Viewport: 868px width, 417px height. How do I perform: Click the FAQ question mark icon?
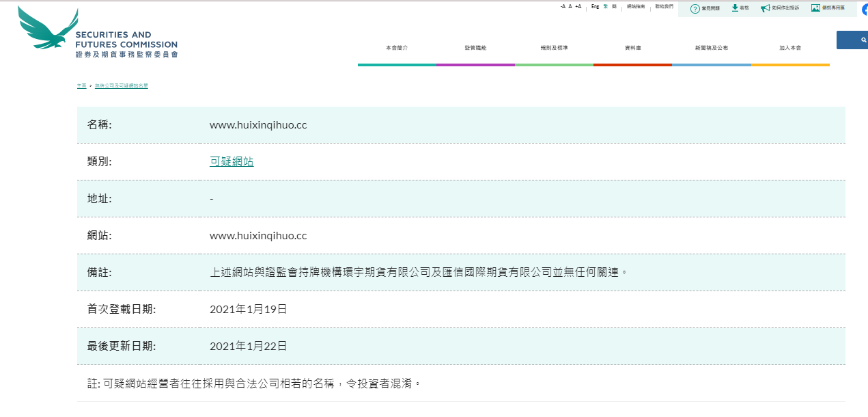coord(695,8)
